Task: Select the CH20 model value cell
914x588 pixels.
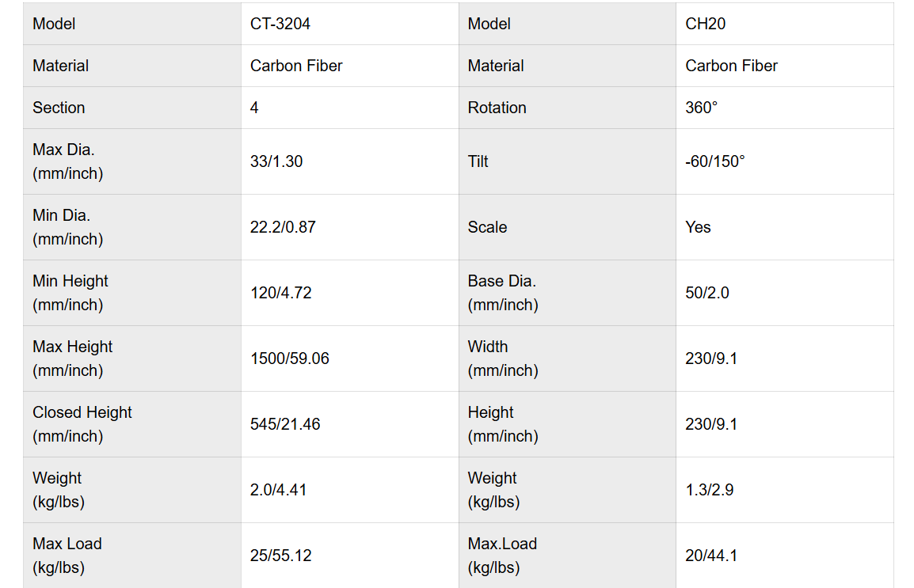Action: (706, 24)
